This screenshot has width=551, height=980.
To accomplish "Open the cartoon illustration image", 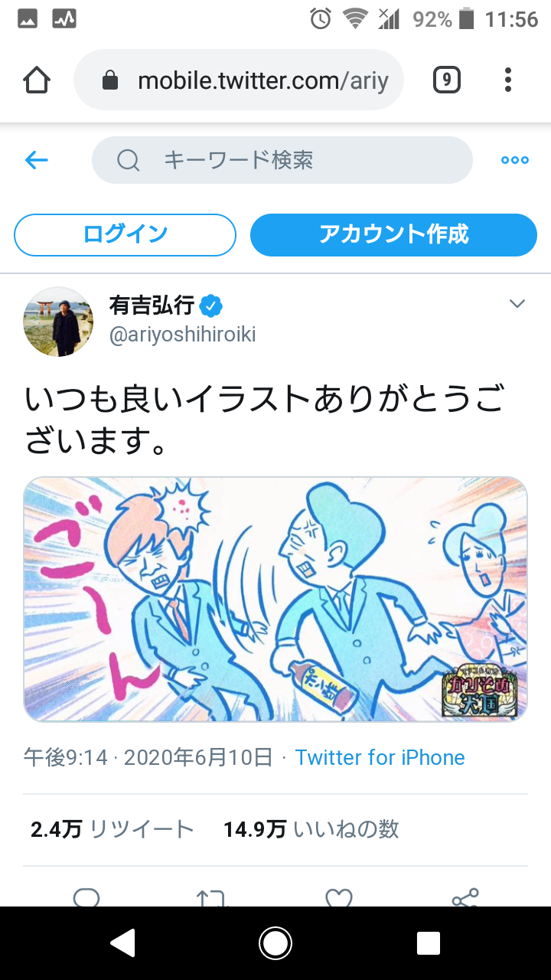I will click(275, 599).
